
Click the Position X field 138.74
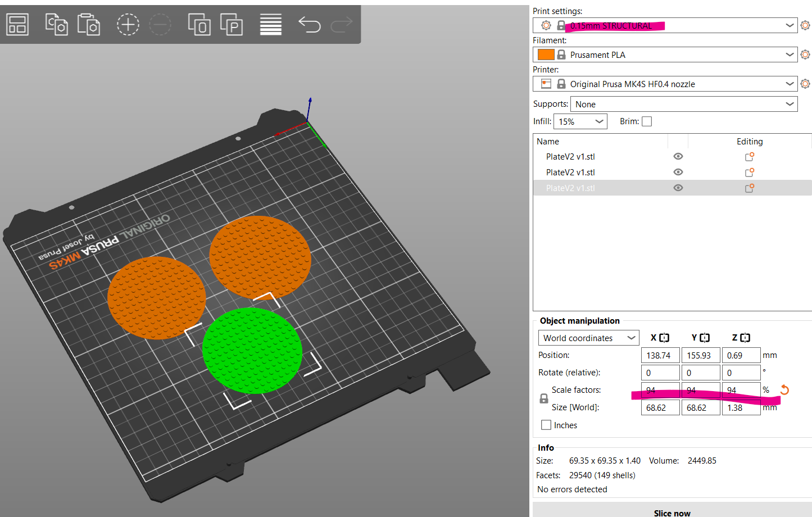point(660,355)
